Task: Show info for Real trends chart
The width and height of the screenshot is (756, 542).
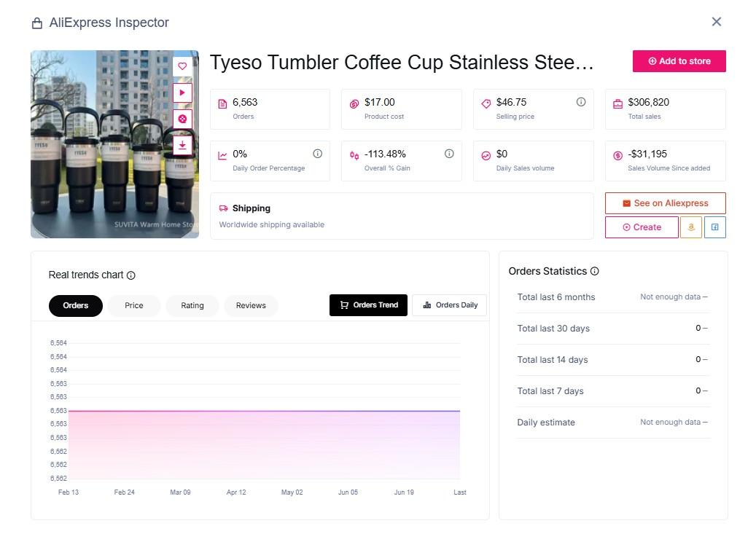Action: (131, 275)
